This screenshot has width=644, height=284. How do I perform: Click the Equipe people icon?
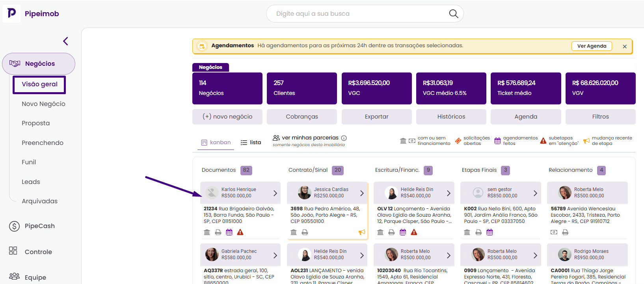tap(14, 276)
